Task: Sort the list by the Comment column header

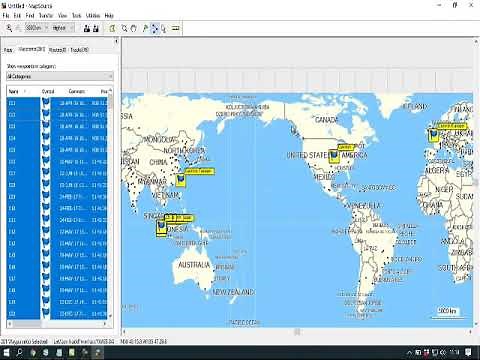Action: (x=76, y=91)
